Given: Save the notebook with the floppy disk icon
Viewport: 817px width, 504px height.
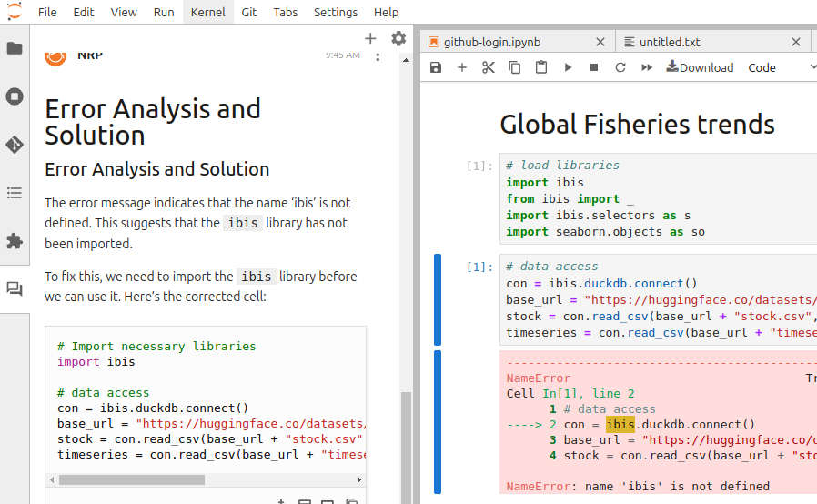Looking at the screenshot, I should point(436,67).
